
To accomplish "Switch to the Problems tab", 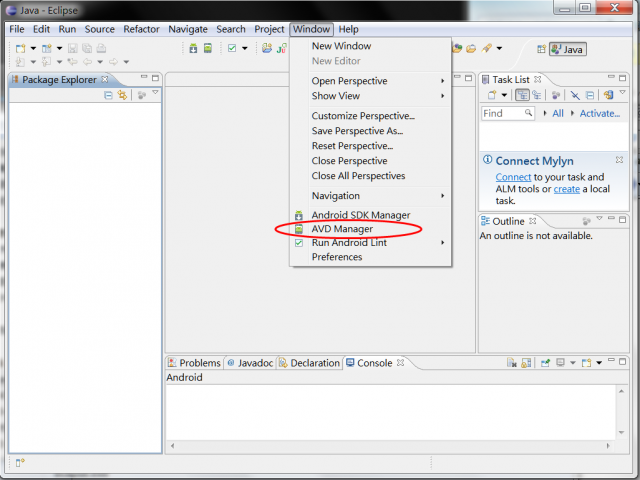I will coord(195,363).
